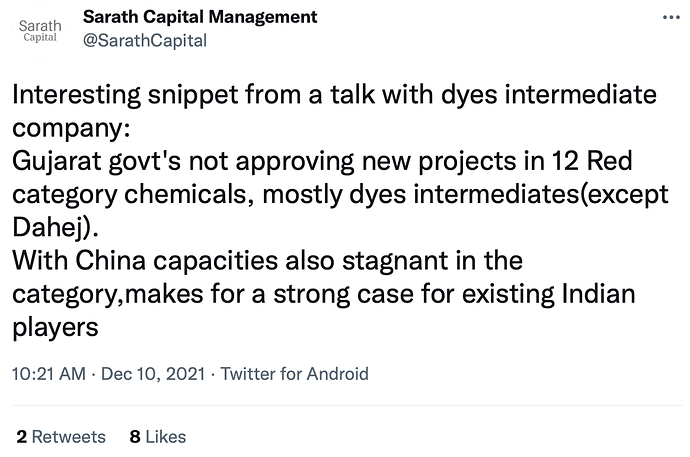The image size is (690, 457).
Task: Click the 'Interesting snippet from a talk' line
Action: coord(335,98)
